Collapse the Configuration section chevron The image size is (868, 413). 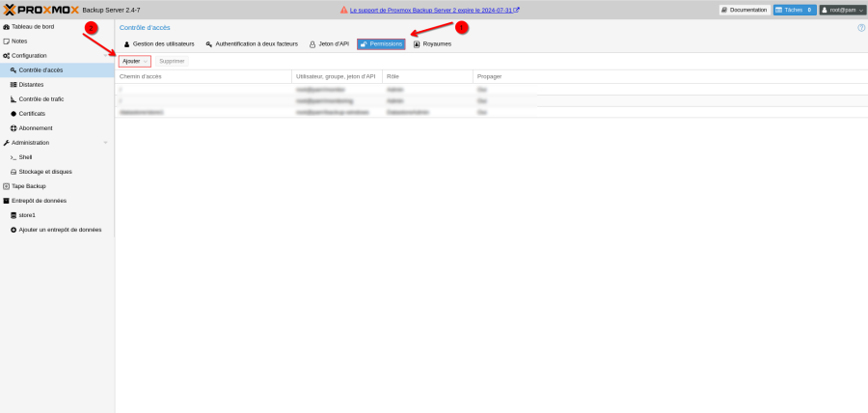tap(106, 56)
